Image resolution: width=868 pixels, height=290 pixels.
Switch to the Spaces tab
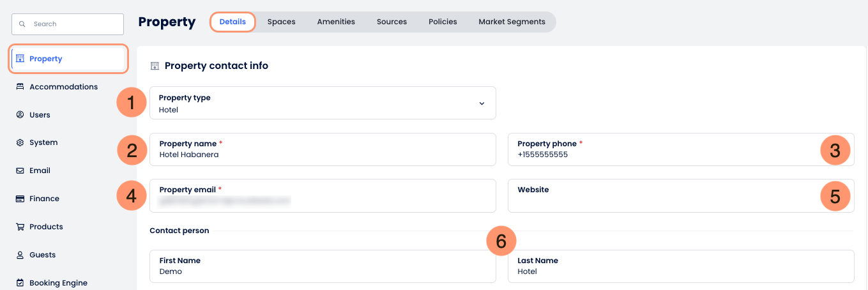pyautogui.click(x=281, y=22)
